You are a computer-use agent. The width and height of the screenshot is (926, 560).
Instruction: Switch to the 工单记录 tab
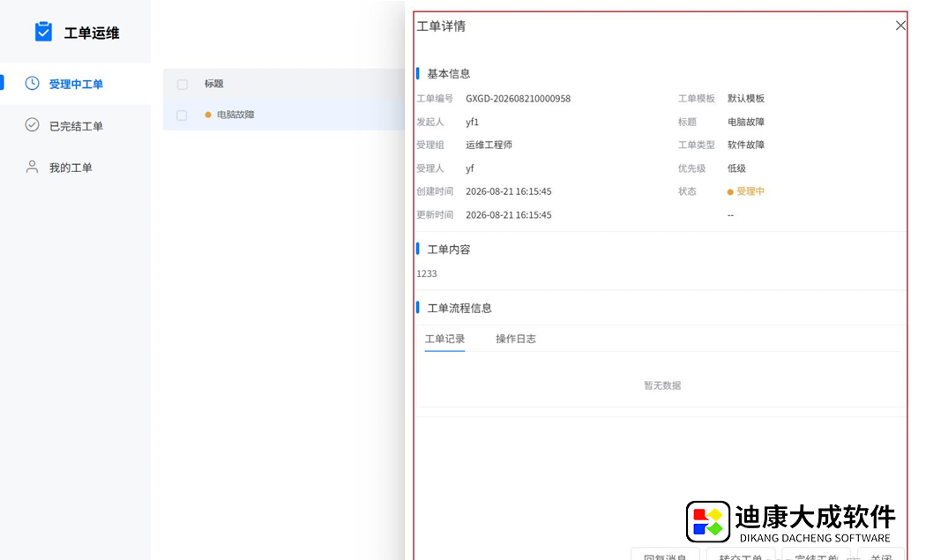[444, 339]
